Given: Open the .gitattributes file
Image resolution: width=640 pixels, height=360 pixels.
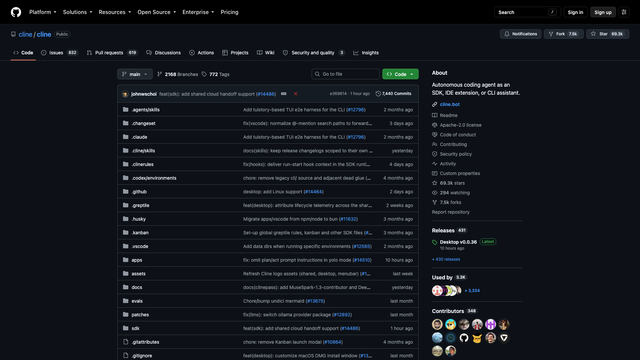Looking at the screenshot, I should pyautogui.click(x=145, y=342).
